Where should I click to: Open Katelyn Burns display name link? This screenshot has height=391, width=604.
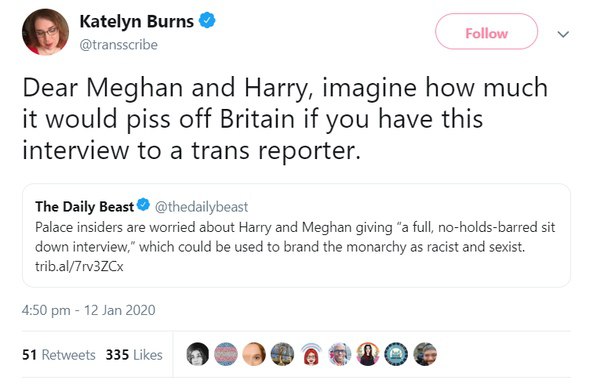pos(137,21)
